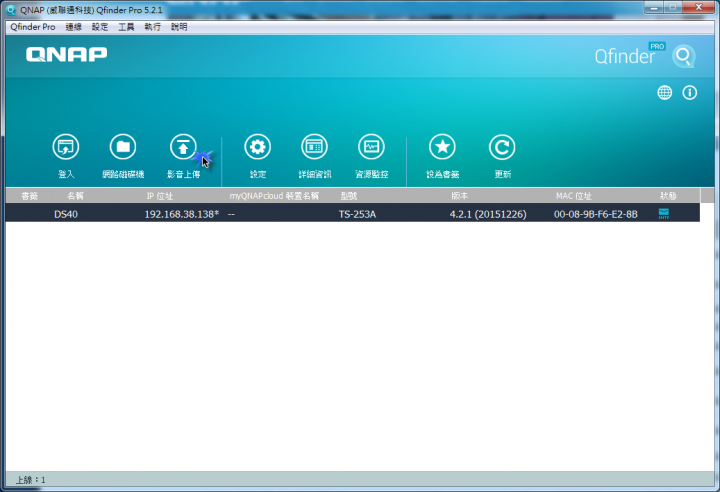Open the 執行 (Run) menu

click(152, 27)
